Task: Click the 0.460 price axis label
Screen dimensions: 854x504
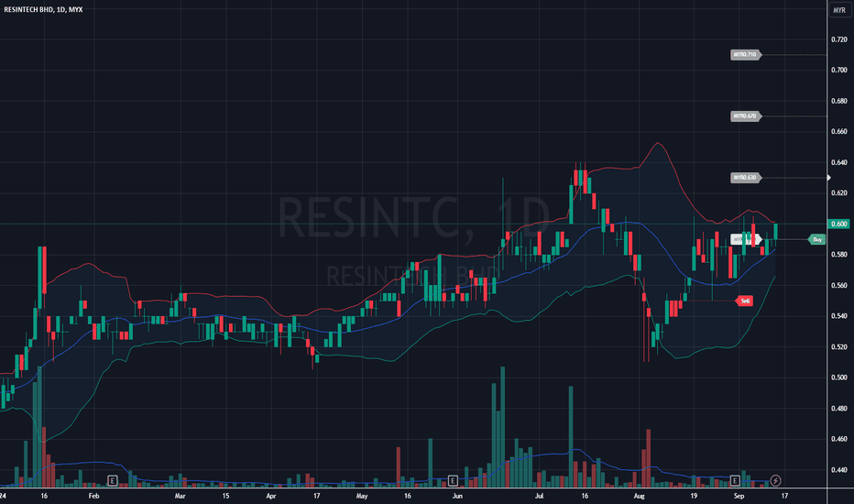Action: click(x=838, y=439)
